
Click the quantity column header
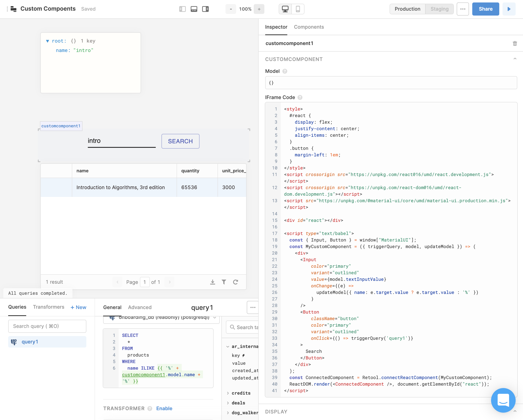197,171
